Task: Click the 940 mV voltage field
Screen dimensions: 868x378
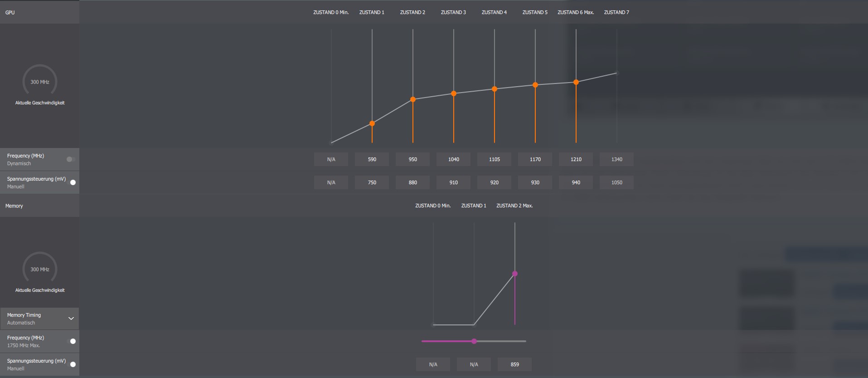Action: 576,182
